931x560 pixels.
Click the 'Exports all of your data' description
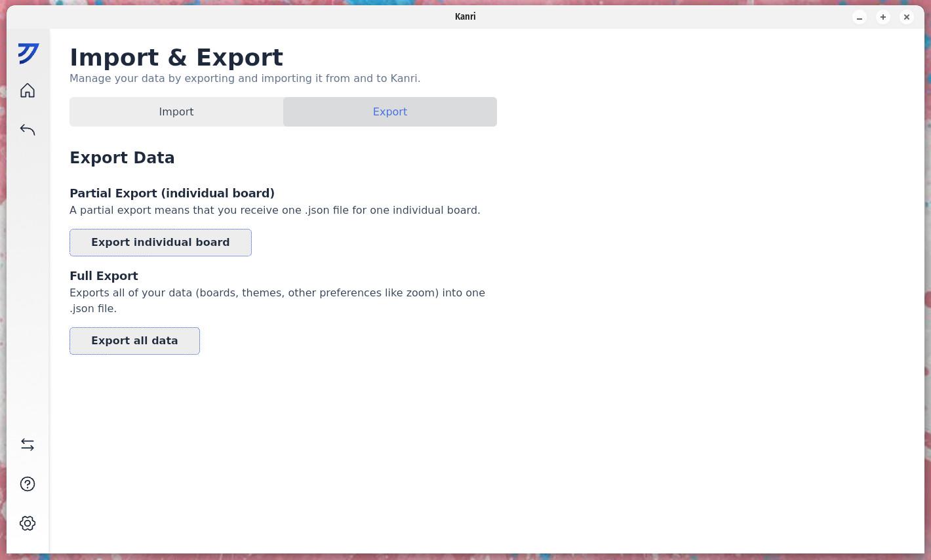point(277,300)
